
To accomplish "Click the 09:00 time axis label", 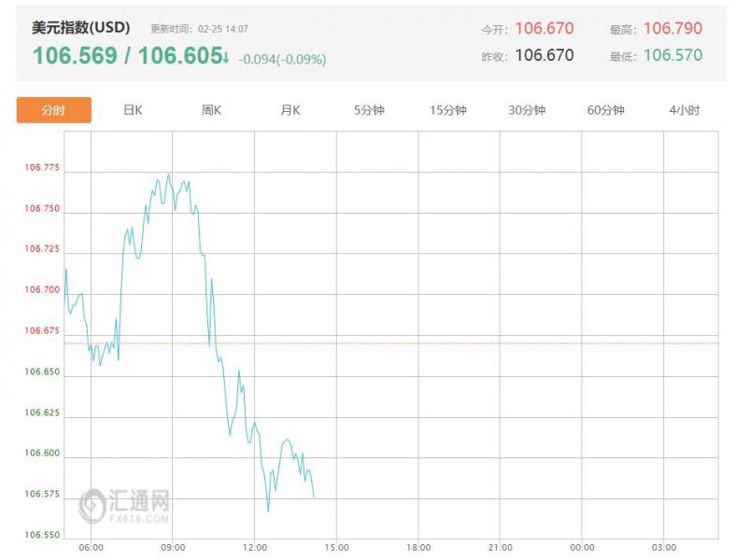I will pyautogui.click(x=173, y=547).
